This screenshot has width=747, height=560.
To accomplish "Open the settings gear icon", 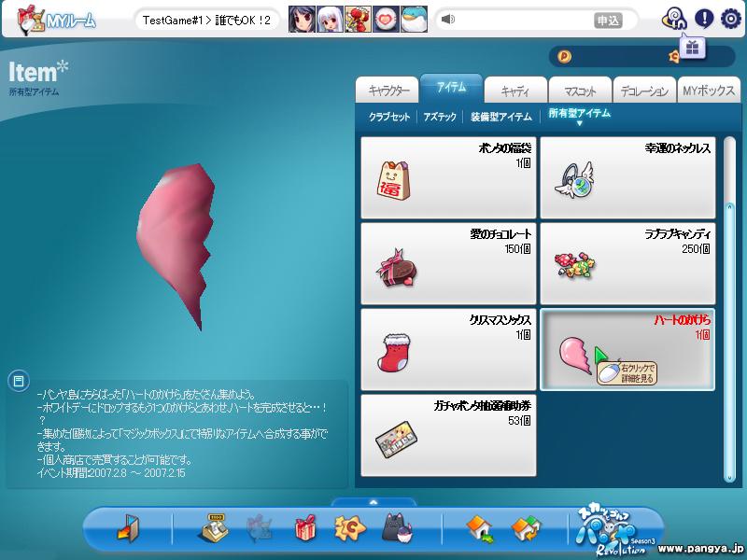I will (x=731, y=19).
